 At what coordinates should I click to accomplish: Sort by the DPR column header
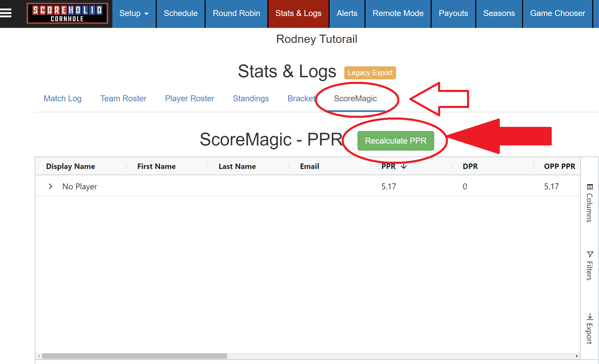tap(470, 166)
